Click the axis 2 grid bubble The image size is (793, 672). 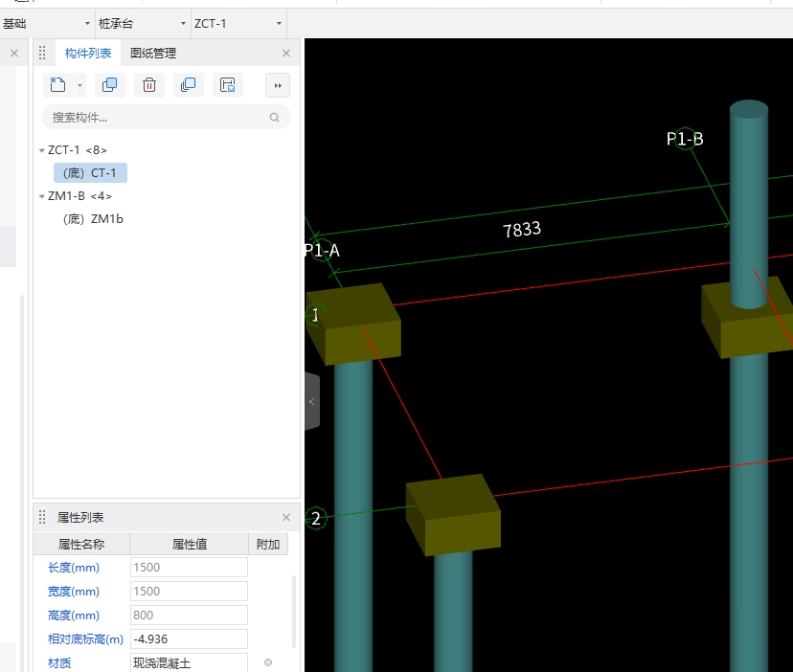[x=316, y=518]
